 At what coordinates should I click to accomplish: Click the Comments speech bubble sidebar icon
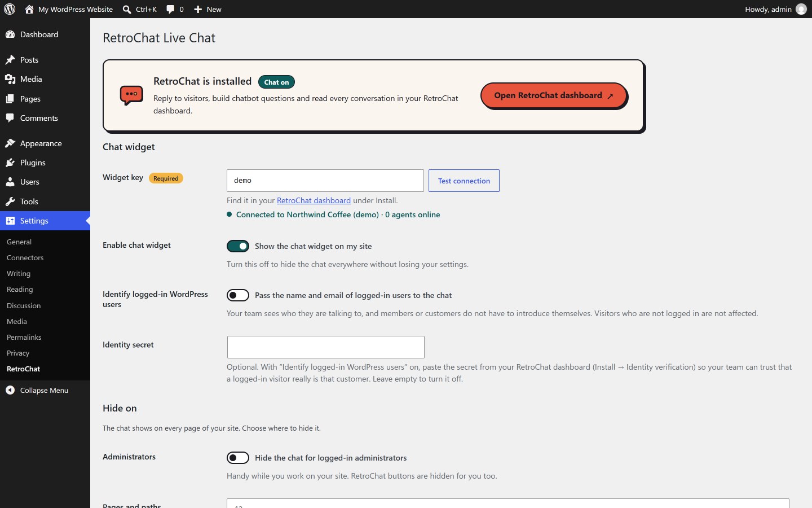pos(10,118)
